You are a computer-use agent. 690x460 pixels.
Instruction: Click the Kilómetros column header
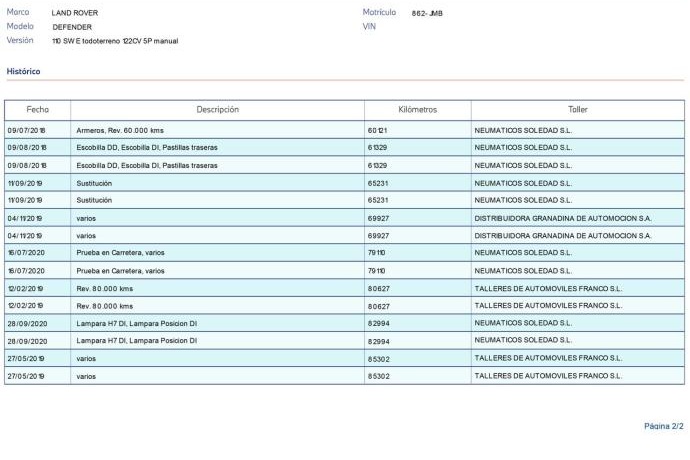point(416,109)
